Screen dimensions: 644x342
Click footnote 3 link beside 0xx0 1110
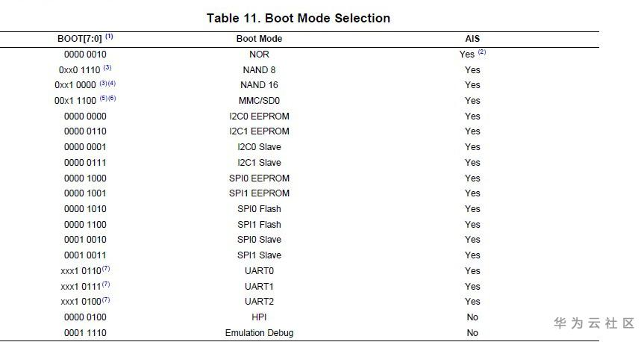(107, 68)
